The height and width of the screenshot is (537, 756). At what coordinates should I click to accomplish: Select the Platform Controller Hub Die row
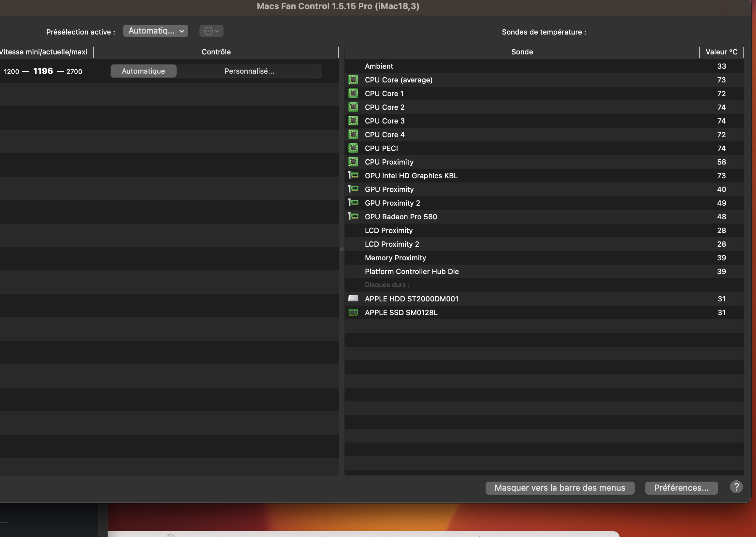[x=412, y=271]
